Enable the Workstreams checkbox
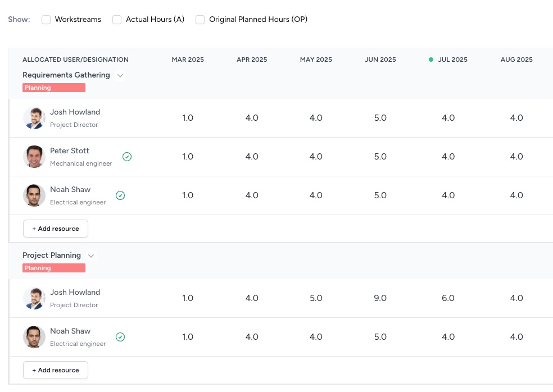 [46, 20]
